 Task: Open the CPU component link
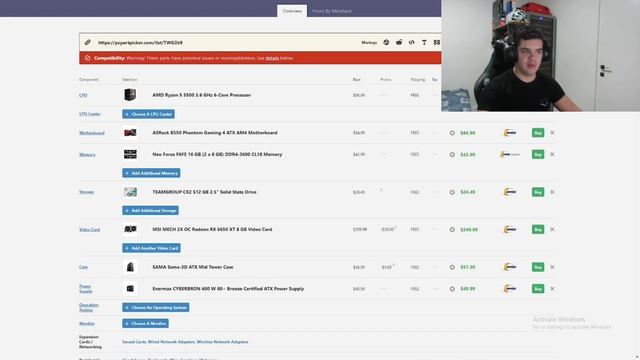pyautogui.click(x=83, y=95)
